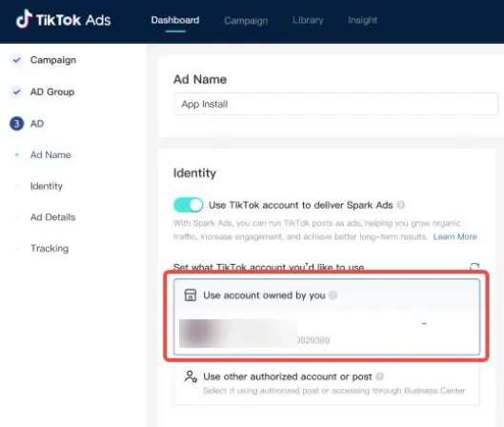Click the storefront icon for owned account

(190, 295)
